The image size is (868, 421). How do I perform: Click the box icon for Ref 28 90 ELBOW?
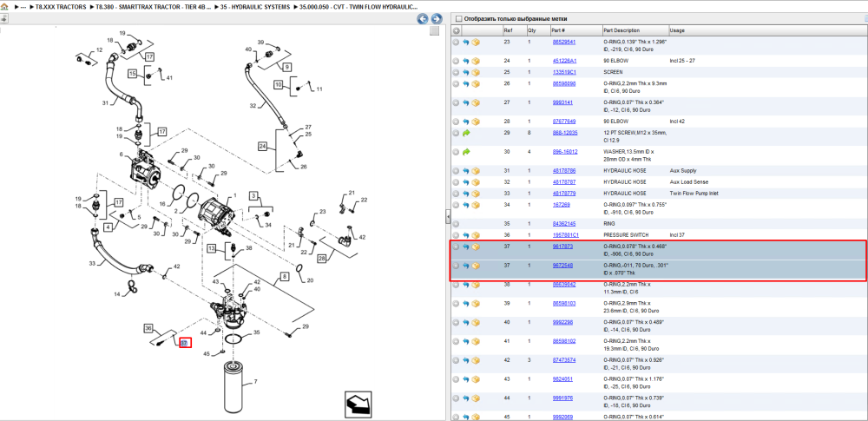476,122
